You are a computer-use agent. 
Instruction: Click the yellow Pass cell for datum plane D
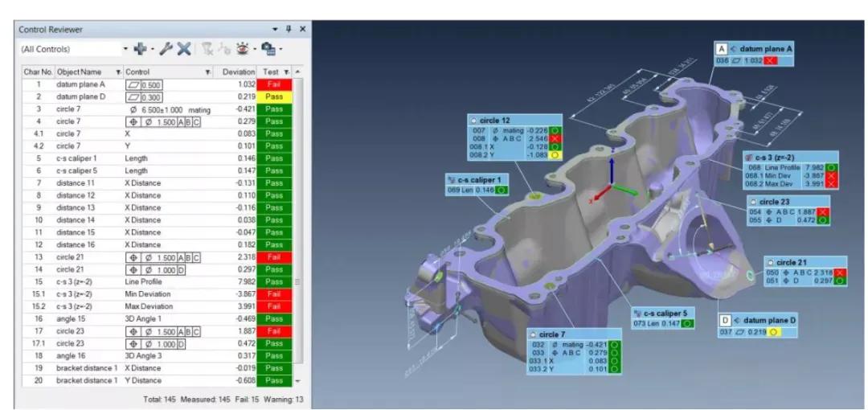(x=274, y=97)
